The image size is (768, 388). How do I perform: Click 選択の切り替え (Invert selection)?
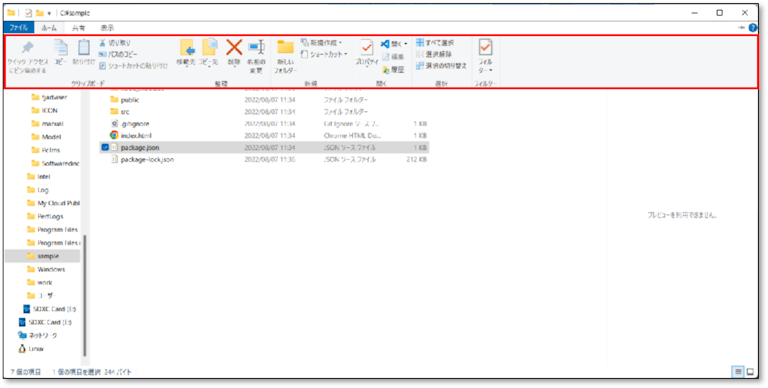click(441, 66)
